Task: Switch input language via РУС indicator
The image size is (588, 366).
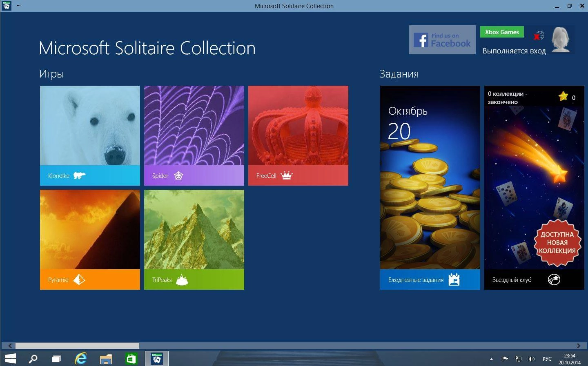Action: tap(547, 359)
